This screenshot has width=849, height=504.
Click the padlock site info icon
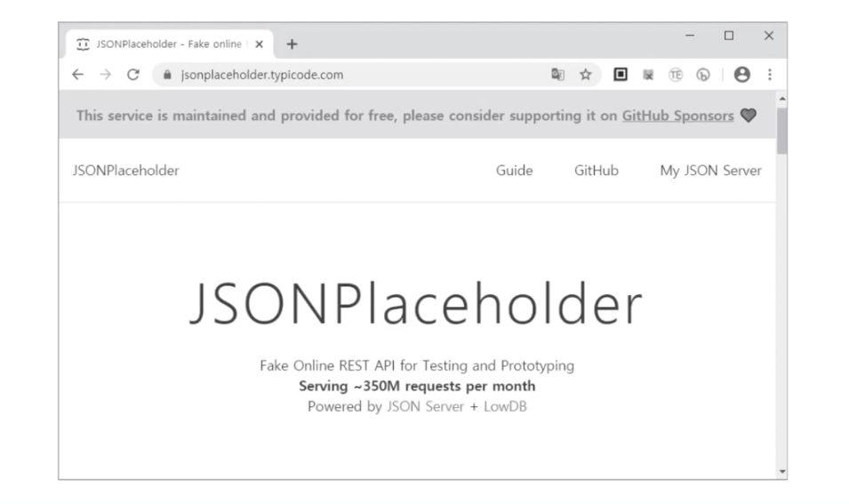(x=167, y=75)
